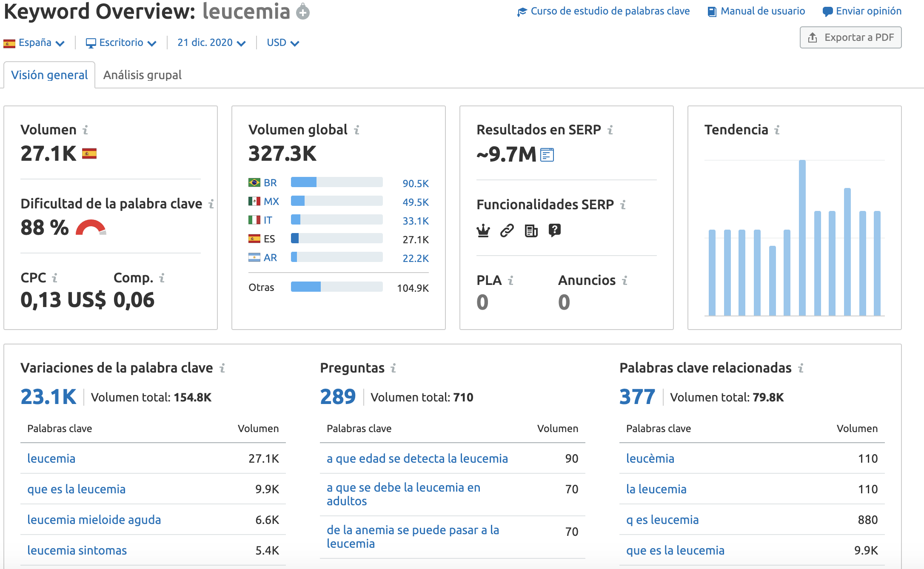Open 'leucemia' keyword in variations list
Image resolution: width=924 pixels, height=569 pixels.
coord(51,458)
